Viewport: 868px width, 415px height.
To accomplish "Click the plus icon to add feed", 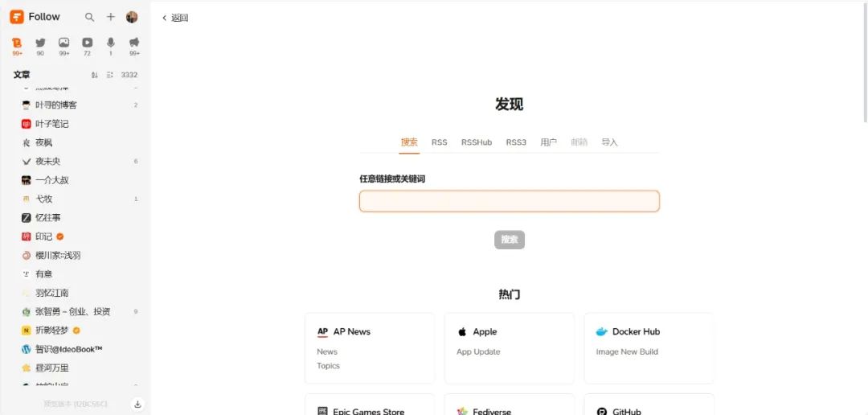I will 111,17.
